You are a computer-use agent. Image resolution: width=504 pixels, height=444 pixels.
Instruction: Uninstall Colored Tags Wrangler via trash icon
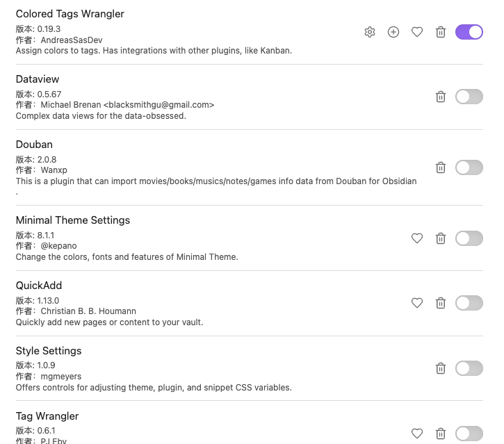[x=441, y=32]
